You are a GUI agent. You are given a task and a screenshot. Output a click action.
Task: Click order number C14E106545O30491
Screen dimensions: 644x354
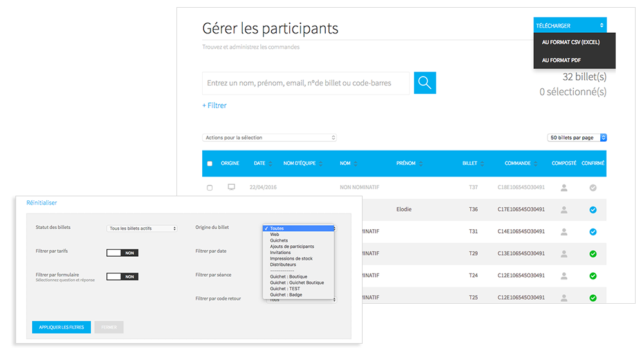(521, 232)
